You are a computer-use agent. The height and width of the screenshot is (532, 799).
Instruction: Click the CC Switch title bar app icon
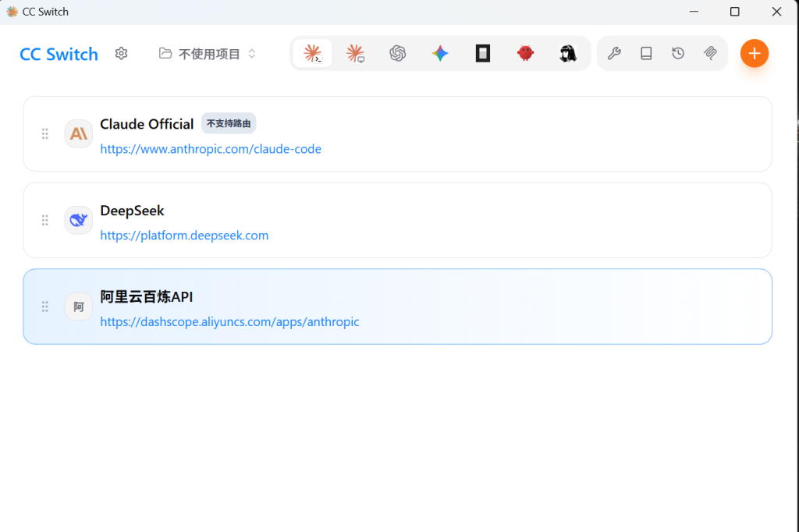[12, 12]
